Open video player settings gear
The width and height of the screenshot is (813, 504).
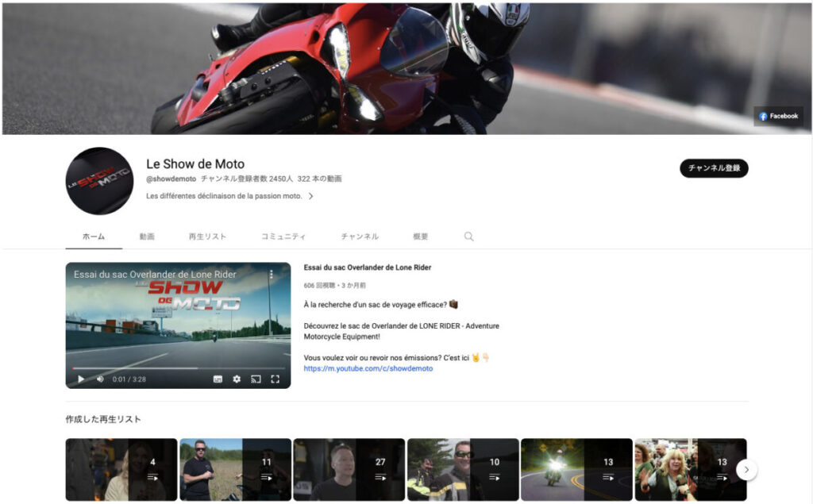[x=237, y=379]
